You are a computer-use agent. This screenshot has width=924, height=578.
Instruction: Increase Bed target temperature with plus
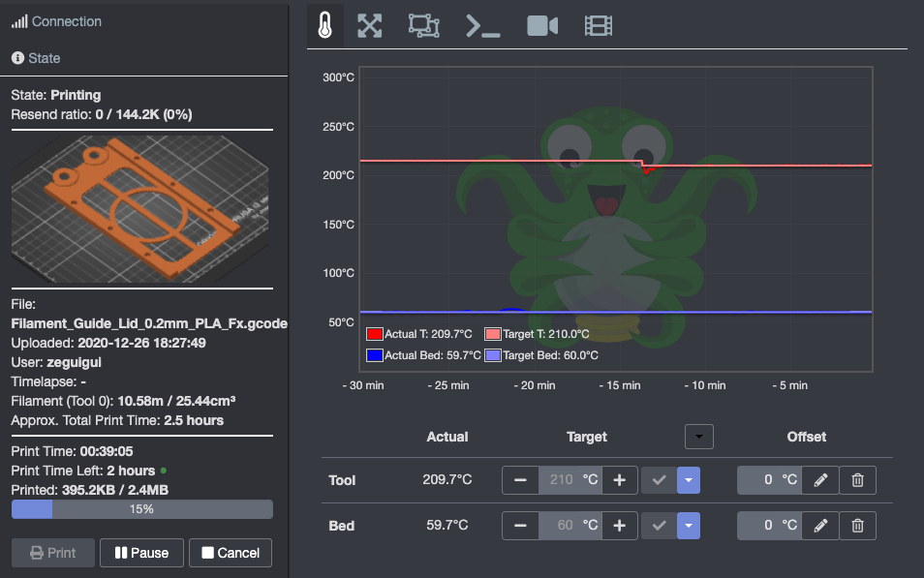coord(619,526)
